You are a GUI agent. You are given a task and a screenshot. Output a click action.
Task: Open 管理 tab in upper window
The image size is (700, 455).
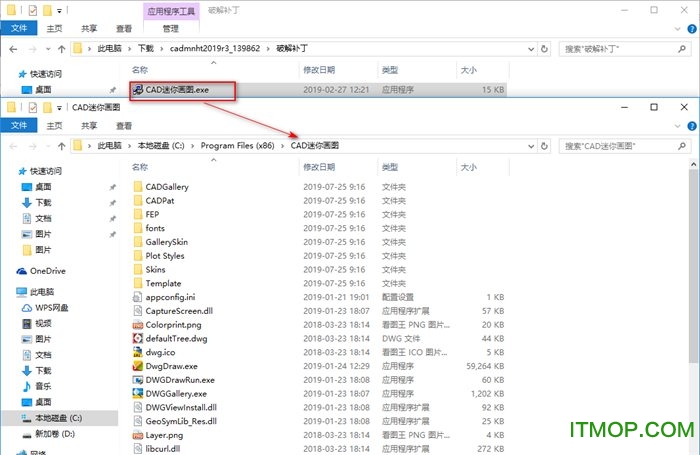171,29
